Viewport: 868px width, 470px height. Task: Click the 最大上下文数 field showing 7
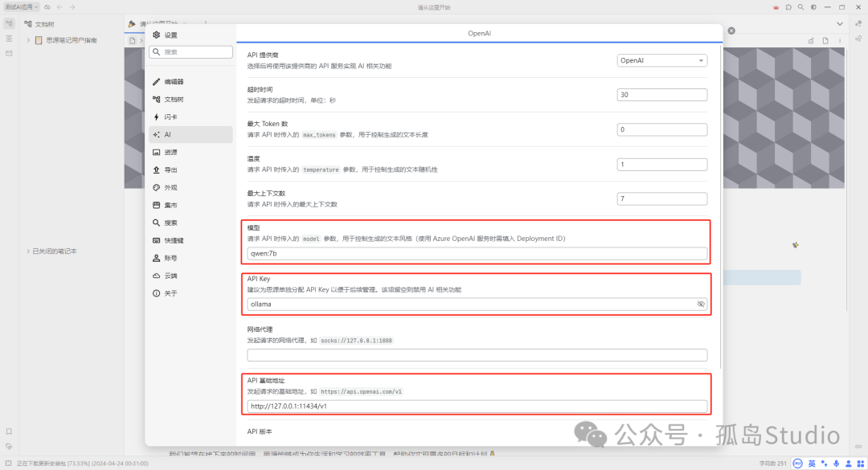[661, 198]
